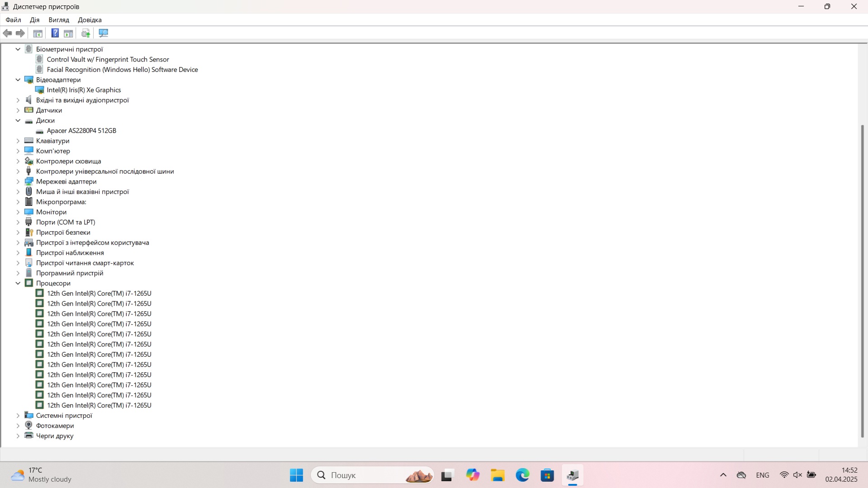Open the Вигляд menu
The width and height of the screenshot is (868, 488).
click(x=59, y=20)
